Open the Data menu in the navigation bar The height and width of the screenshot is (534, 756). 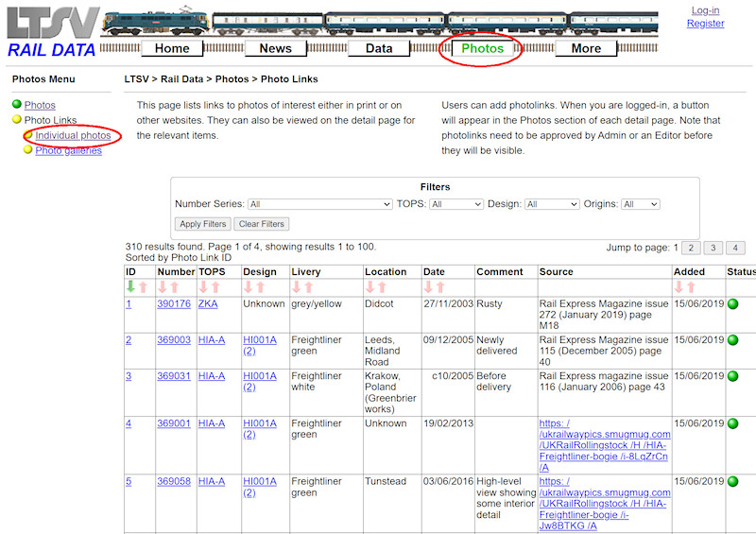point(378,48)
